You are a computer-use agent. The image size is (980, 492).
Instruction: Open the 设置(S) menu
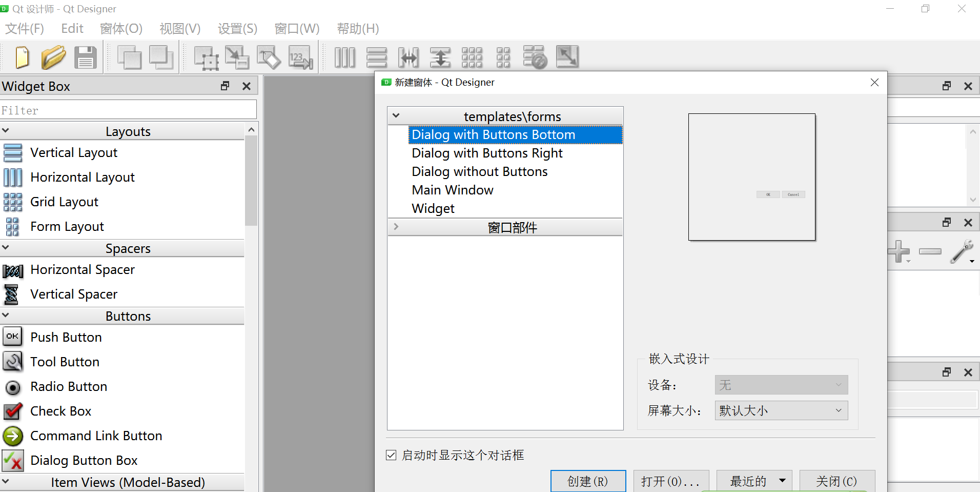tap(237, 29)
